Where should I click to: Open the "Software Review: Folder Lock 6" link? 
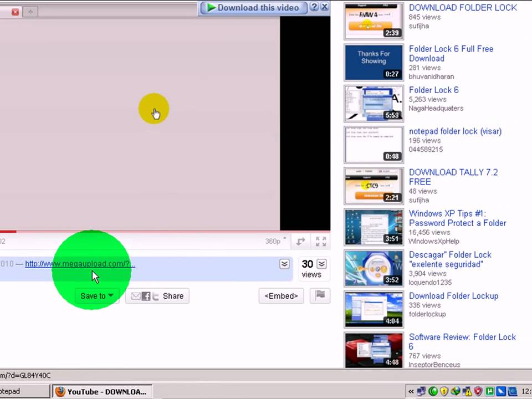(462, 341)
